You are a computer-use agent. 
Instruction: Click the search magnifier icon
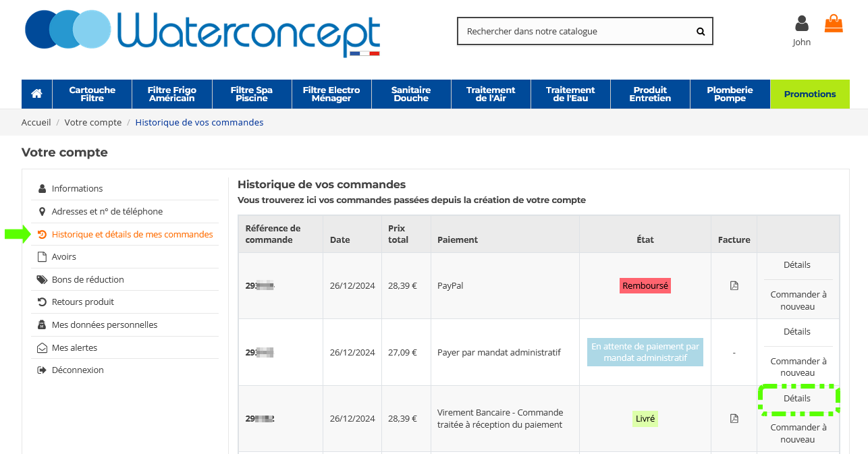click(701, 31)
